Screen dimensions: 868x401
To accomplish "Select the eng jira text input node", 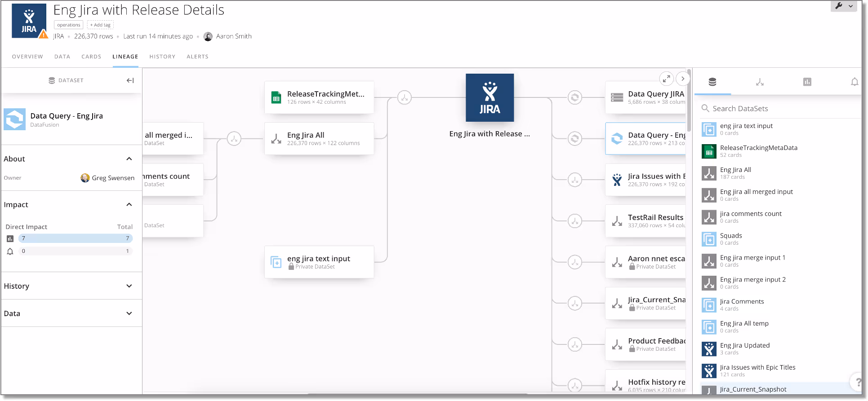I will [319, 262].
